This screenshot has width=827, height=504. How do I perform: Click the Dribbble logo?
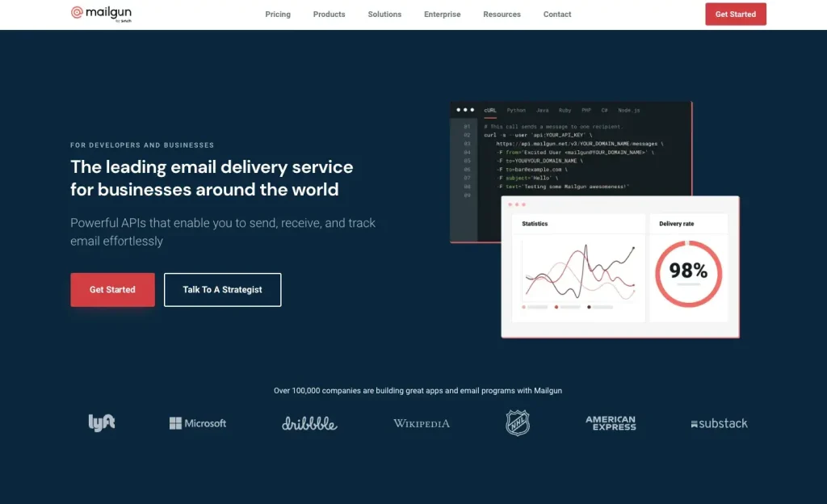click(x=309, y=422)
